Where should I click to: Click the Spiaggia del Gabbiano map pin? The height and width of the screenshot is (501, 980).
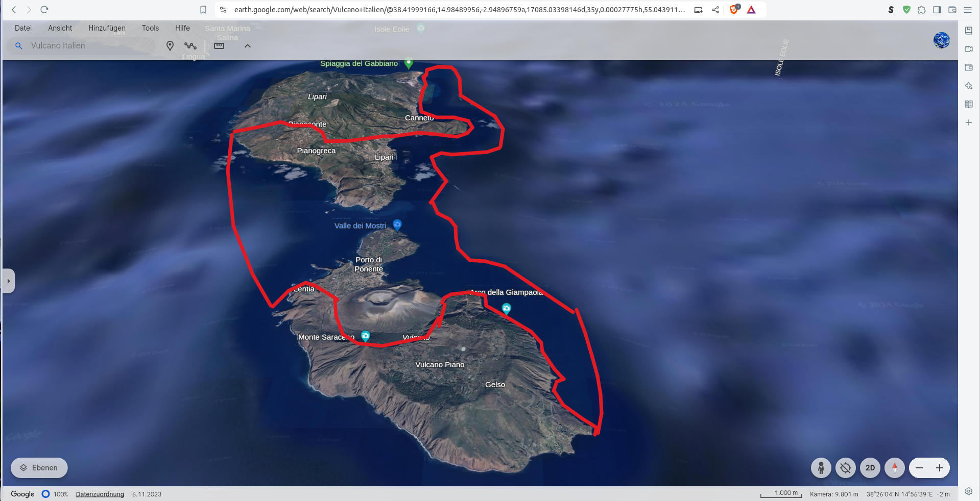[409, 63]
